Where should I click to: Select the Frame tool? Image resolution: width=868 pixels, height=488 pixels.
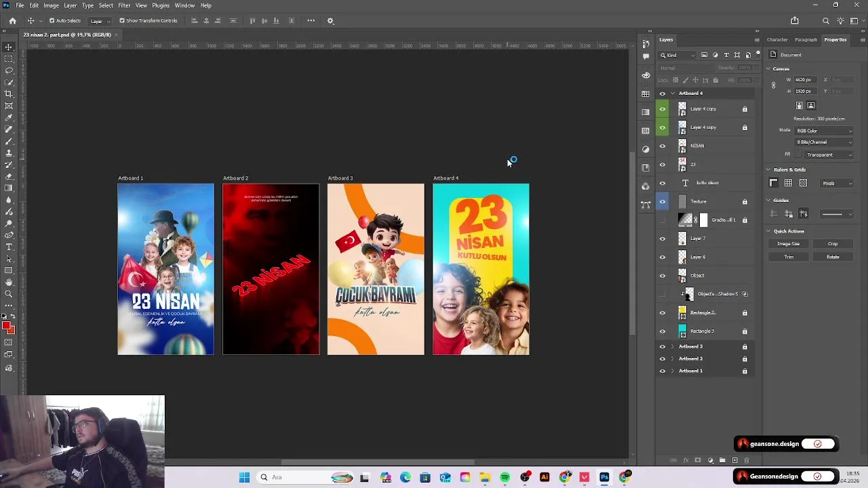pyautogui.click(x=9, y=106)
